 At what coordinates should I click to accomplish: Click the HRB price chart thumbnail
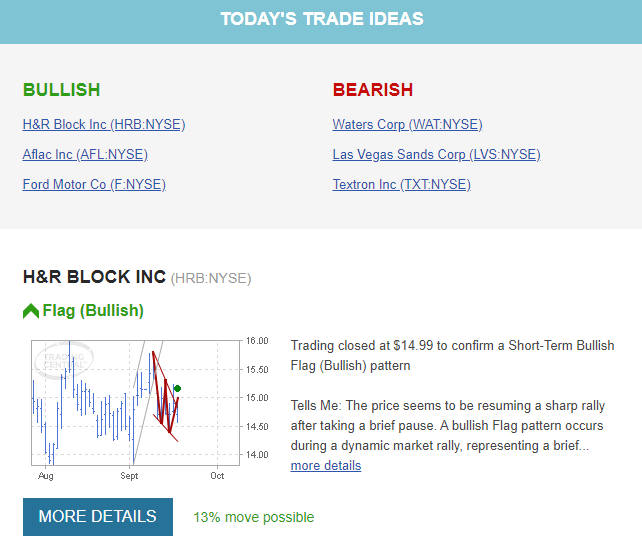pyautogui.click(x=149, y=410)
